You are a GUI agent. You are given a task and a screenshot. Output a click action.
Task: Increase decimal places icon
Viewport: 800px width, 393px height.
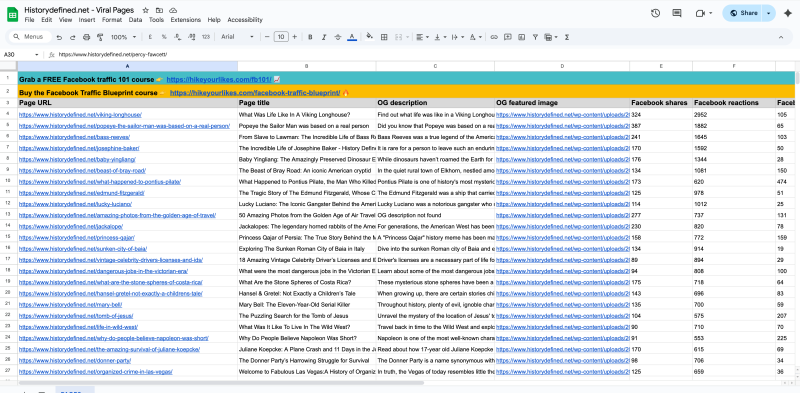point(191,37)
